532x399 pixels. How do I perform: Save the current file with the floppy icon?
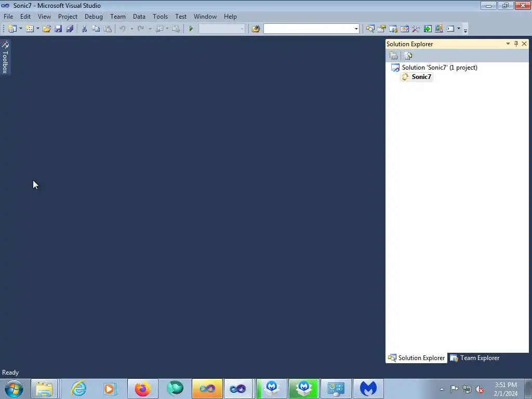tap(58, 29)
